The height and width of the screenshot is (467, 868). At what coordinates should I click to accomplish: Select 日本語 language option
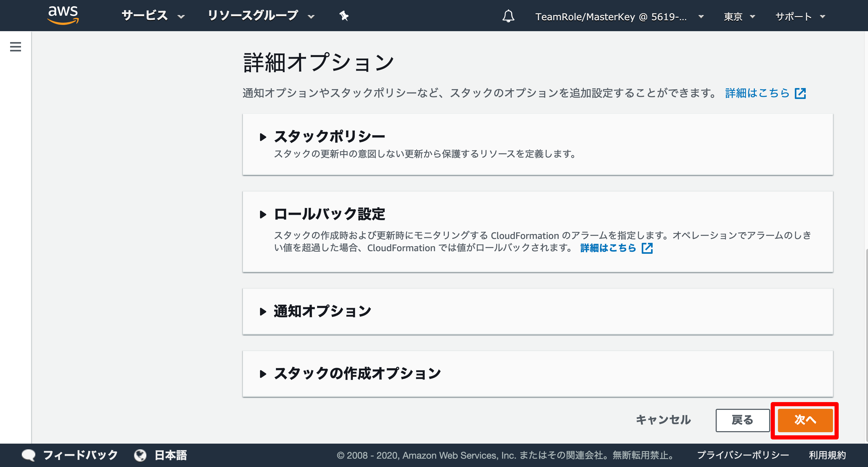point(170,455)
